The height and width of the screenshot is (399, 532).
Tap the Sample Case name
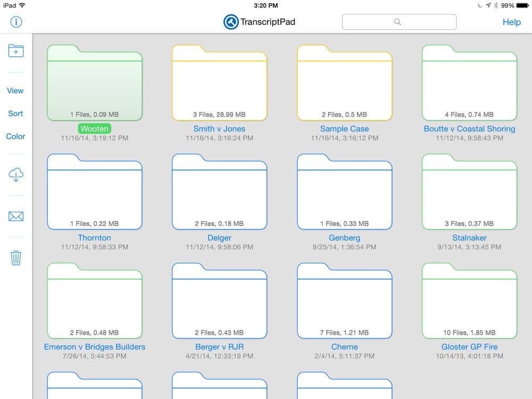tap(344, 129)
